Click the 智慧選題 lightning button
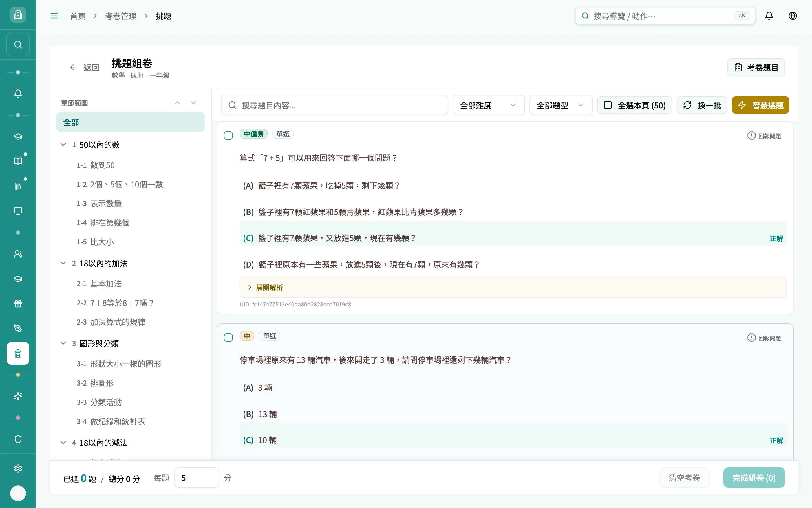Image resolution: width=812 pixels, height=508 pixels. coord(760,105)
